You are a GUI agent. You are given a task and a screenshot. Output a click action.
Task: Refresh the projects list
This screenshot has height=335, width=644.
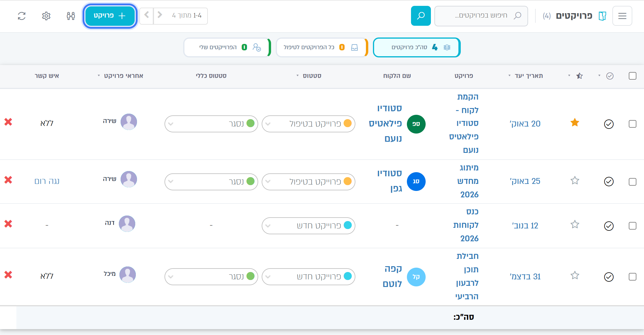click(x=22, y=16)
